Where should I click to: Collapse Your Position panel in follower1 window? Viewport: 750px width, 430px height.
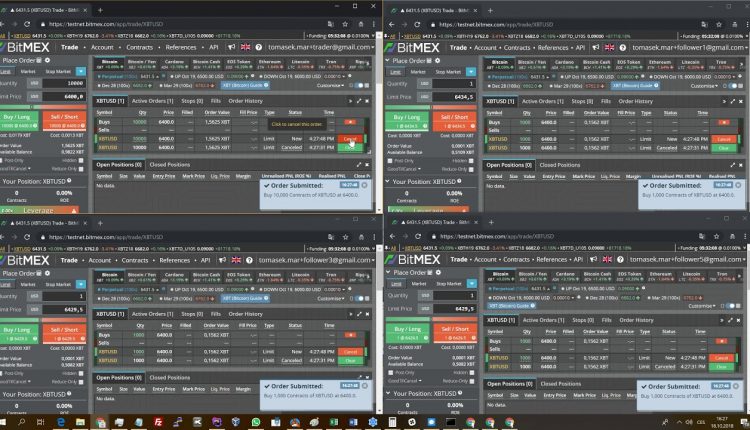coord(388,182)
